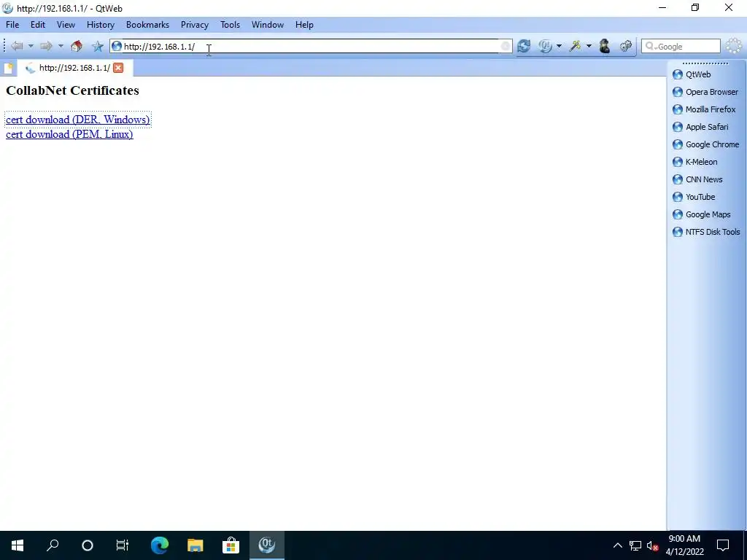Click the address bar URL field
Screen dimensions: 747x560
tap(309, 46)
